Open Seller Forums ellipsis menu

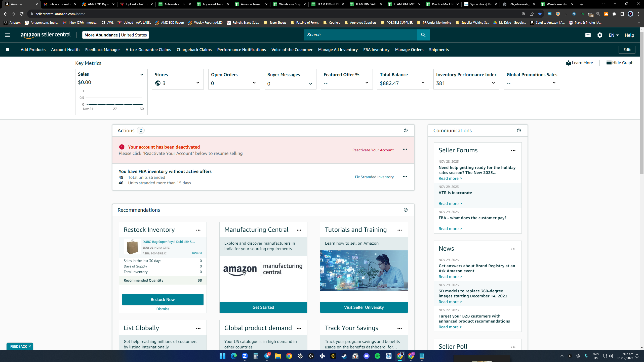pyautogui.click(x=513, y=151)
